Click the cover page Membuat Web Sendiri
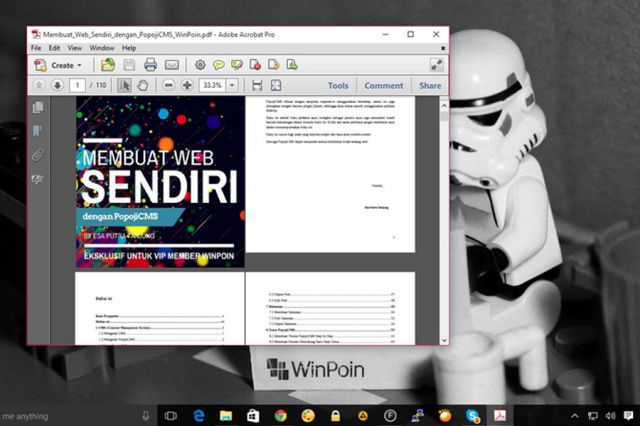 [x=160, y=182]
